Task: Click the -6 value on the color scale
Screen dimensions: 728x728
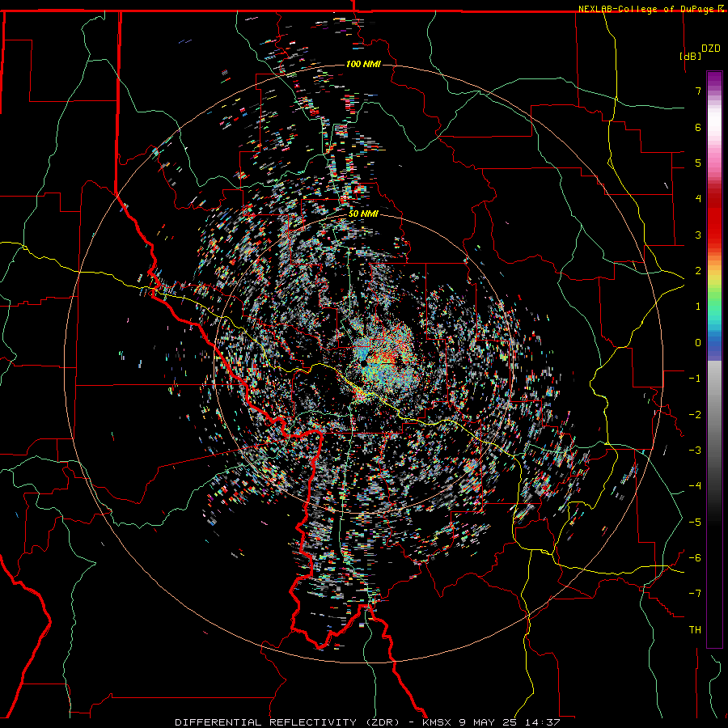Action: click(x=695, y=558)
